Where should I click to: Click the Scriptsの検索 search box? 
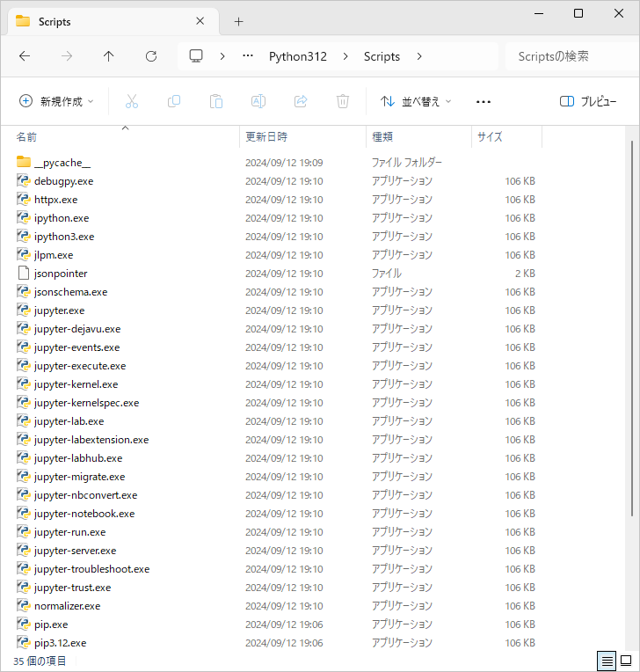click(570, 56)
